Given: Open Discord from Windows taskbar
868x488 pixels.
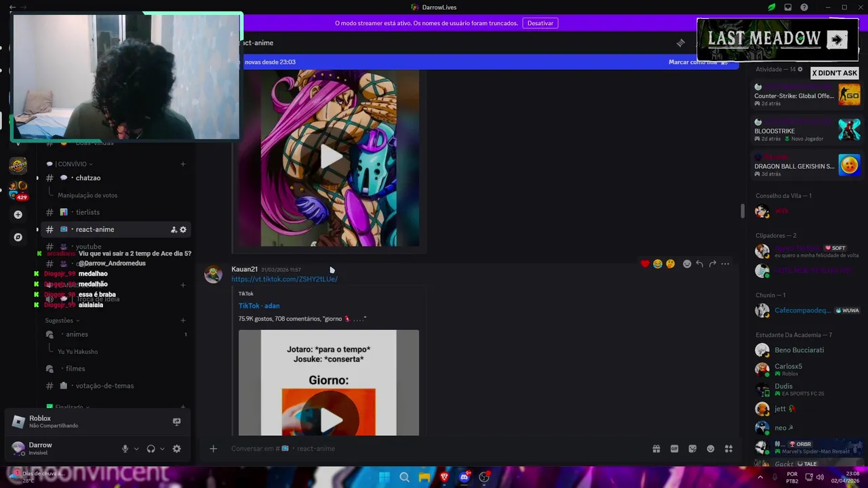Looking at the screenshot, I should [x=464, y=477].
